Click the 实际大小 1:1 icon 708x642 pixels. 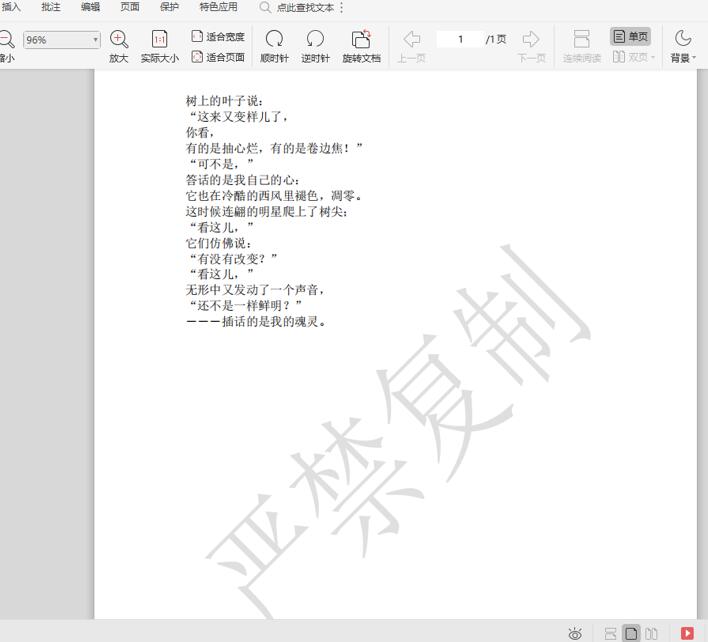[x=159, y=39]
